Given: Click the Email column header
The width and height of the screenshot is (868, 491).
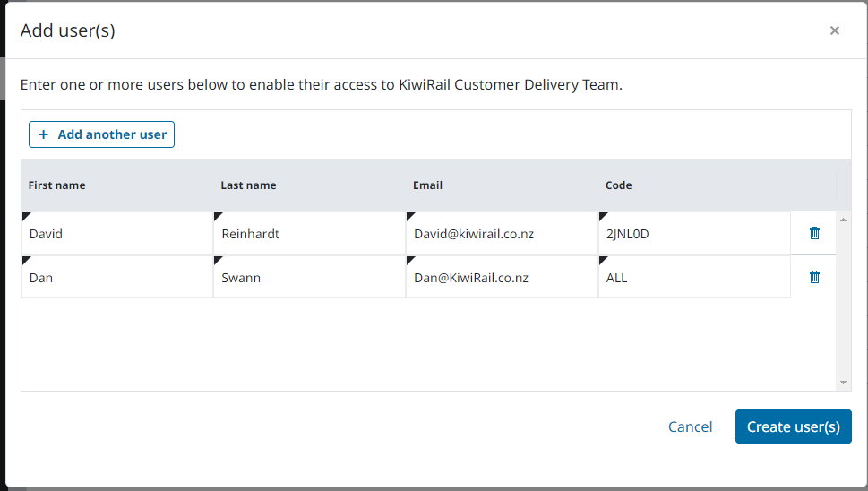Looking at the screenshot, I should 428,185.
